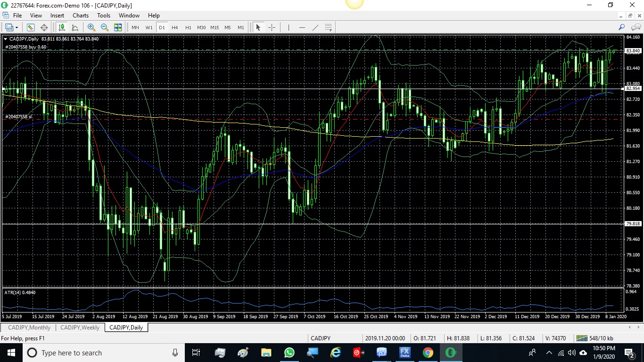Open the Help menu
The height and width of the screenshot is (362, 644).
coord(154,16)
